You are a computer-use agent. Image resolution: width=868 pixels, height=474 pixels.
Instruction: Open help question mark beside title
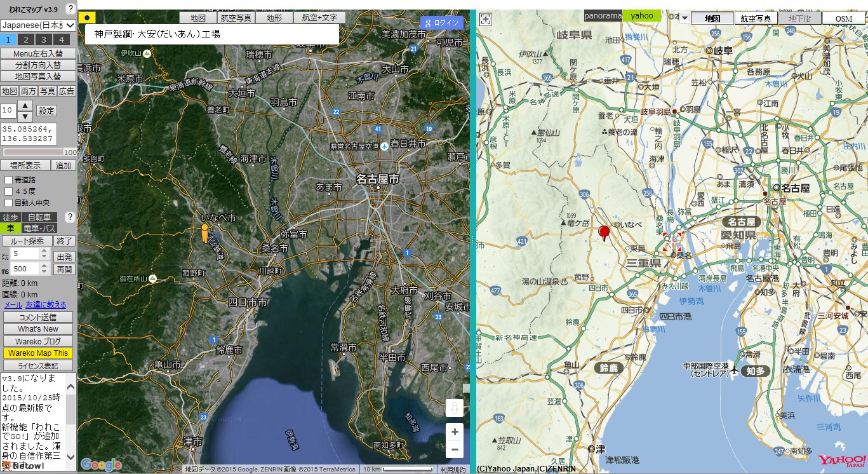coord(70,8)
